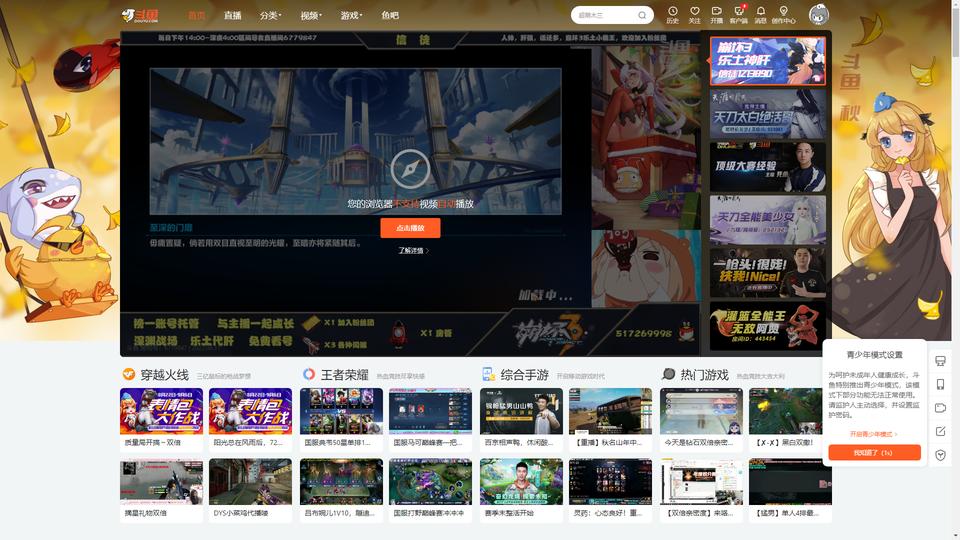This screenshot has width=960, height=540.
Task: Click the shield icon in right sidebar
Action: (940, 455)
